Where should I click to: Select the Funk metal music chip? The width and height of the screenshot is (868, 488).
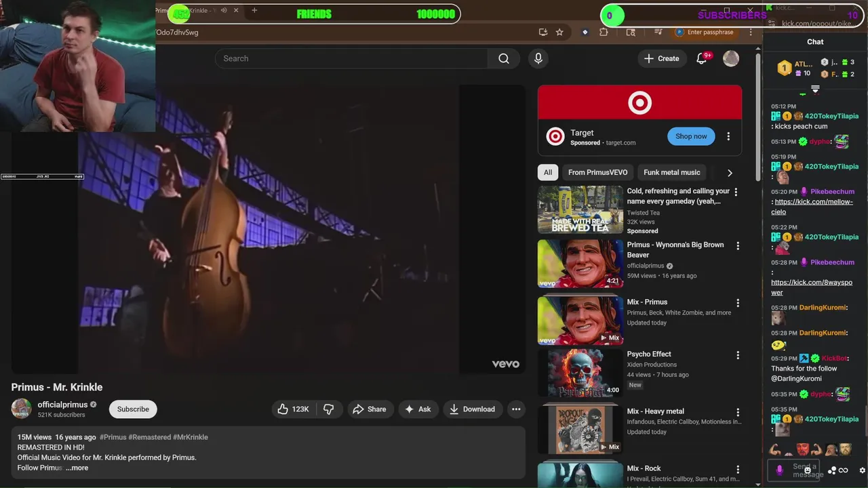tap(671, 172)
